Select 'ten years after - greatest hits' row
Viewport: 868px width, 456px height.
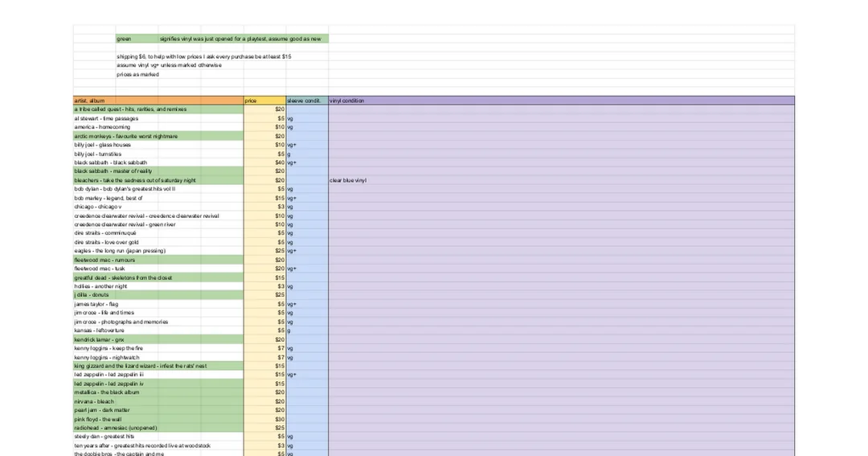158,446
